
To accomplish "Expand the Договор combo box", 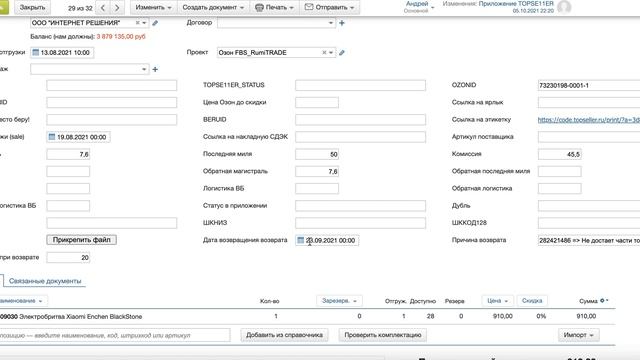I will 331,23.
